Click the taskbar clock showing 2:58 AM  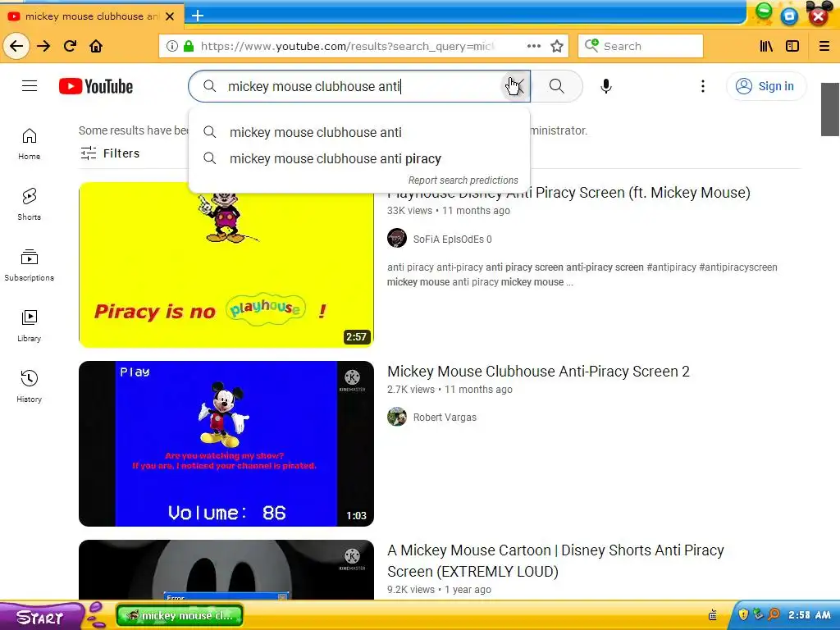pyautogui.click(x=809, y=615)
